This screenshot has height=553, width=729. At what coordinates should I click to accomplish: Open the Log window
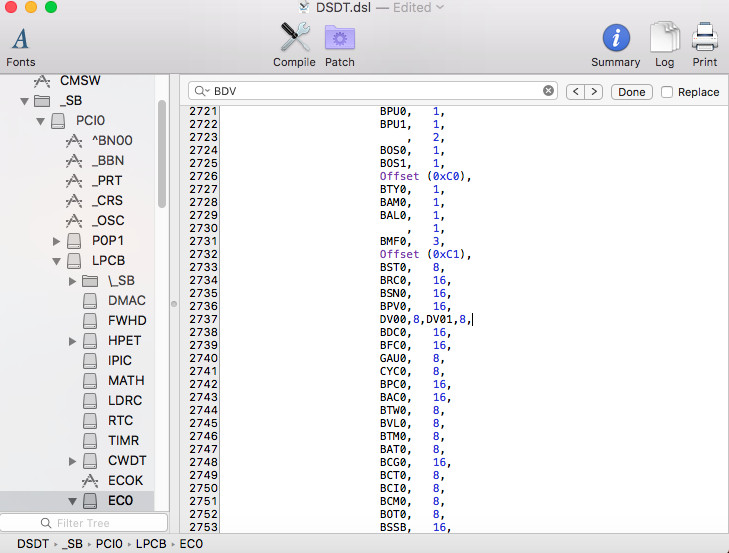(x=664, y=46)
